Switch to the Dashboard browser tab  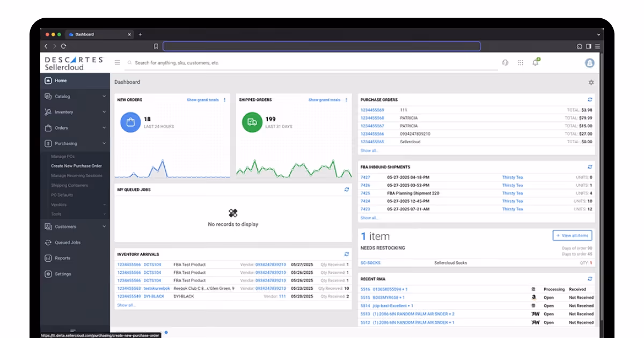[x=99, y=34]
